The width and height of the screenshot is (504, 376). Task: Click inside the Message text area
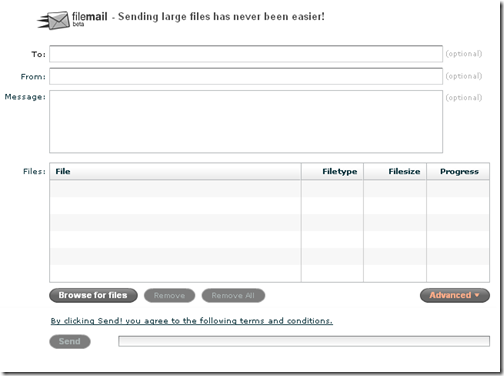pos(246,122)
